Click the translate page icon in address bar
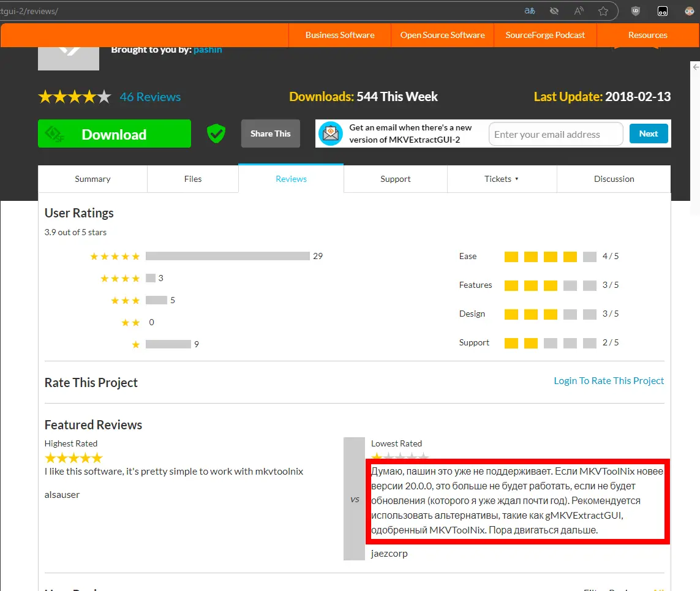The width and height of the screenshot is (700, 591). click(x=530, y=11)
